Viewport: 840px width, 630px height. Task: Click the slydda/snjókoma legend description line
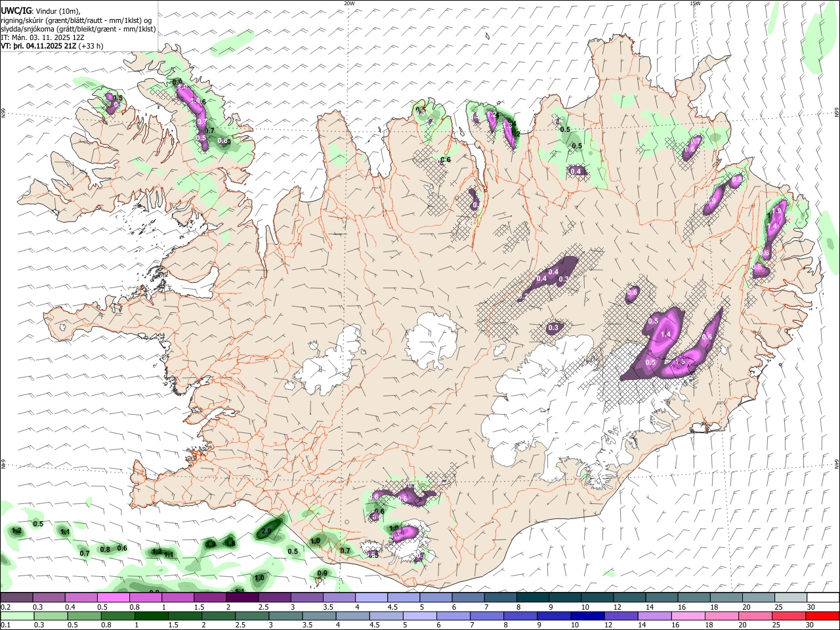[78, 30]
